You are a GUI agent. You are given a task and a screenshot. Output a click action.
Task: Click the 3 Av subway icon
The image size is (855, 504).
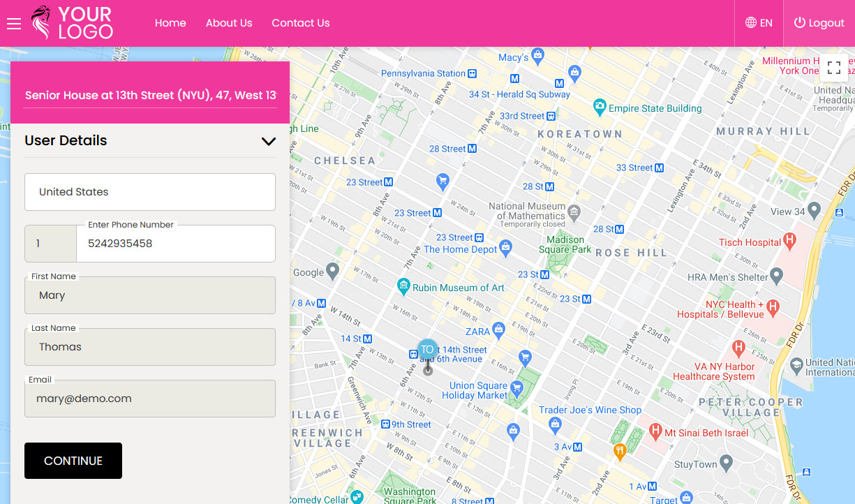577,447
